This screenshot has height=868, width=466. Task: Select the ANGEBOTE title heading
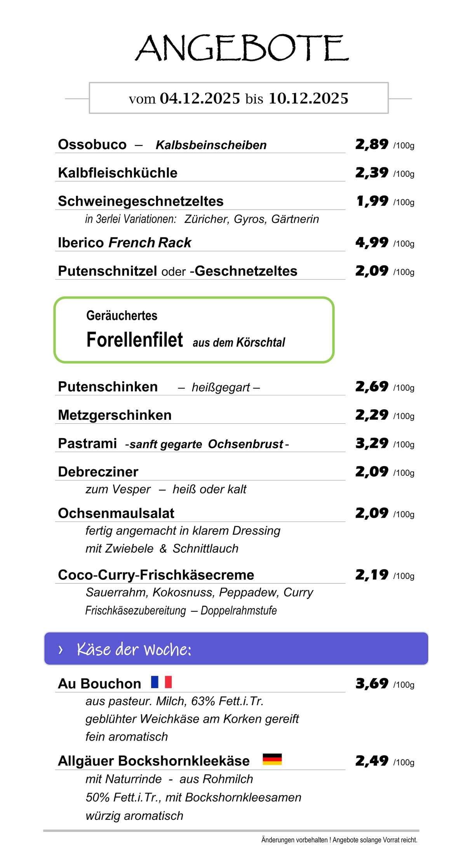point(242,48)
